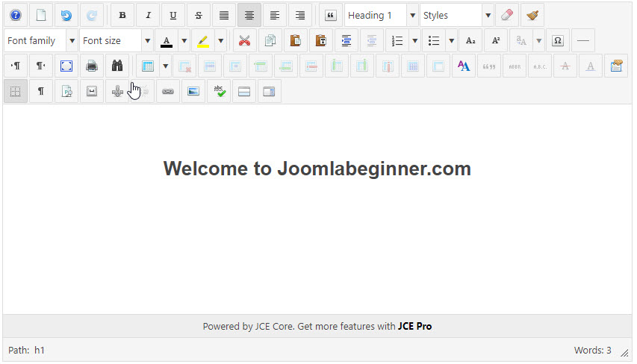The height and width of the screenshot is (364, 637).
Task: Open the Styles dropdown
Action: coord(488,16)
